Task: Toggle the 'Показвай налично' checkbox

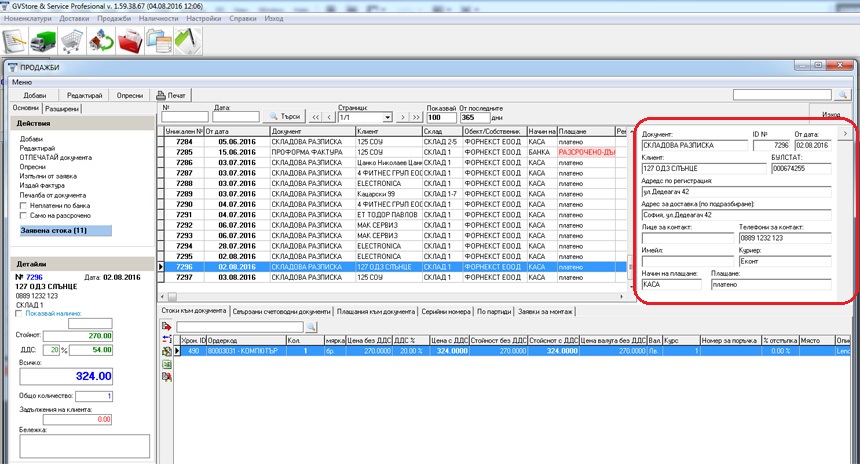Action: 19,313
